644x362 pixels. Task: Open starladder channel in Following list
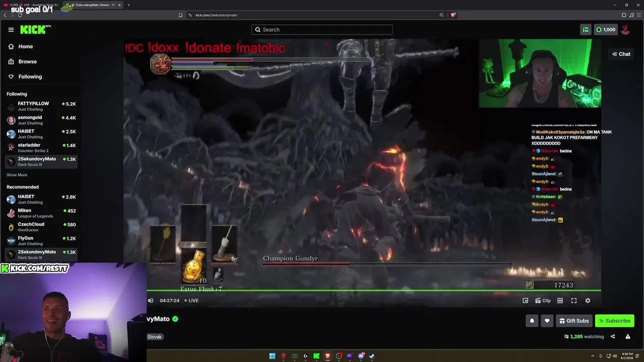click(x=40, y=148)
